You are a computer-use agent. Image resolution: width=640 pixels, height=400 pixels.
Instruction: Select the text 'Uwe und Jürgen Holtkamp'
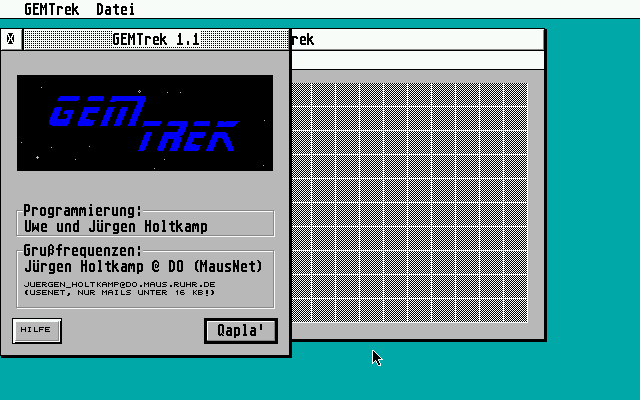tap(116, 226)
